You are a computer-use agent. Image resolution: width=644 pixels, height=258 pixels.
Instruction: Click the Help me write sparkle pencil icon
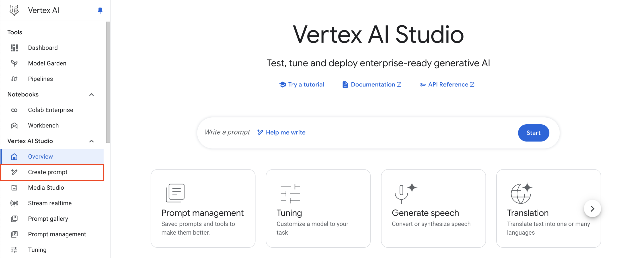click(x=260, y=133)
